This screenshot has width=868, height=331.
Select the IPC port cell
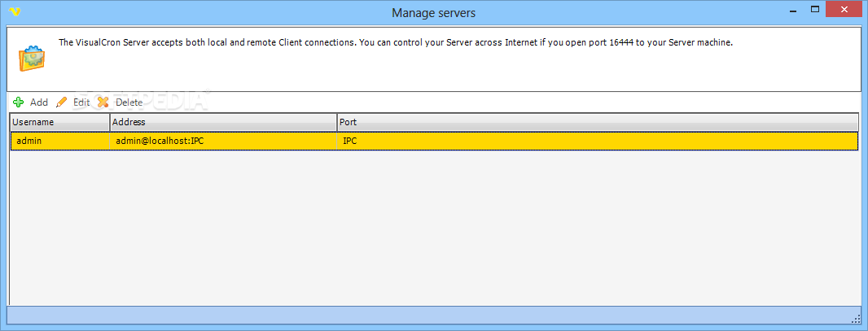click(x=598, y=141)
